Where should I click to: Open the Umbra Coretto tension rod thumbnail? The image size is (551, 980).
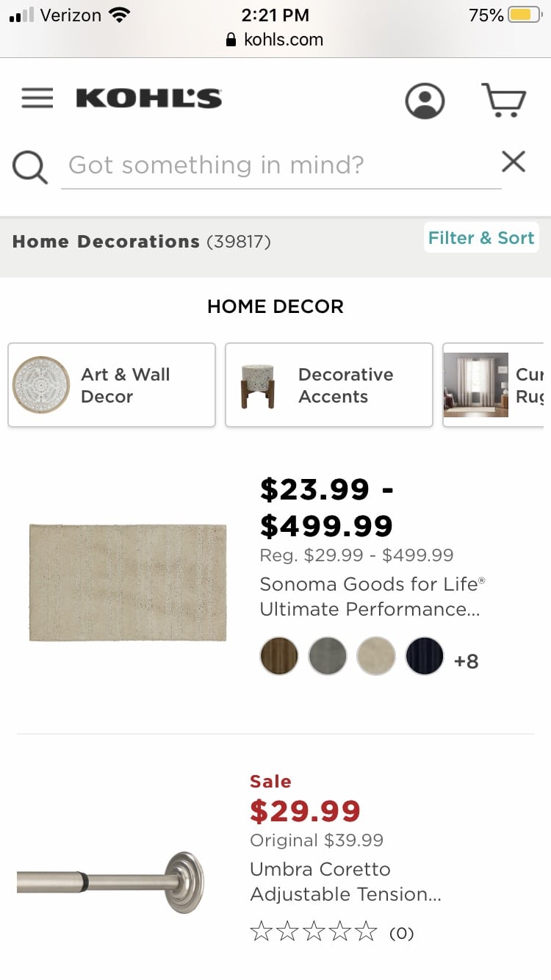click(x=110, y=882)
